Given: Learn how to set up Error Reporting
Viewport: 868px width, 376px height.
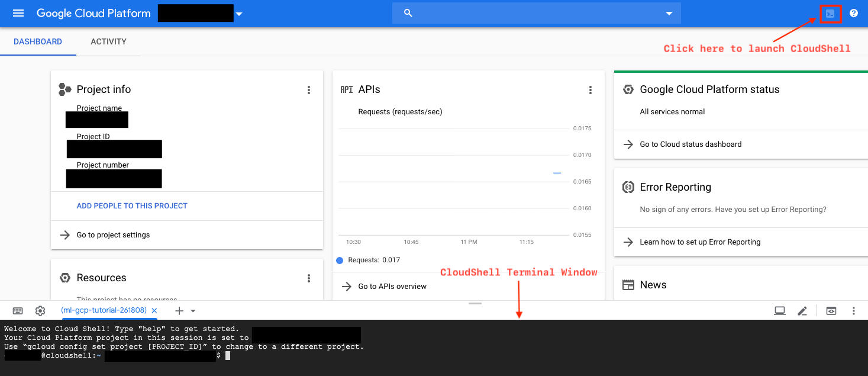Looking at the screenshot, I should point(700,242).
